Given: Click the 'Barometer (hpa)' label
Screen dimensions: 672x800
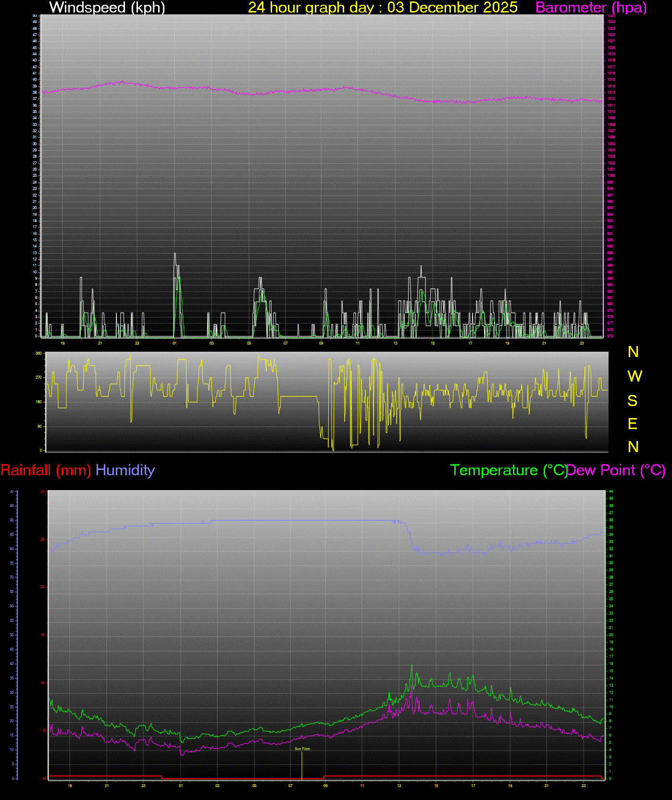Looking at the screenshot, I should (591, 7).
